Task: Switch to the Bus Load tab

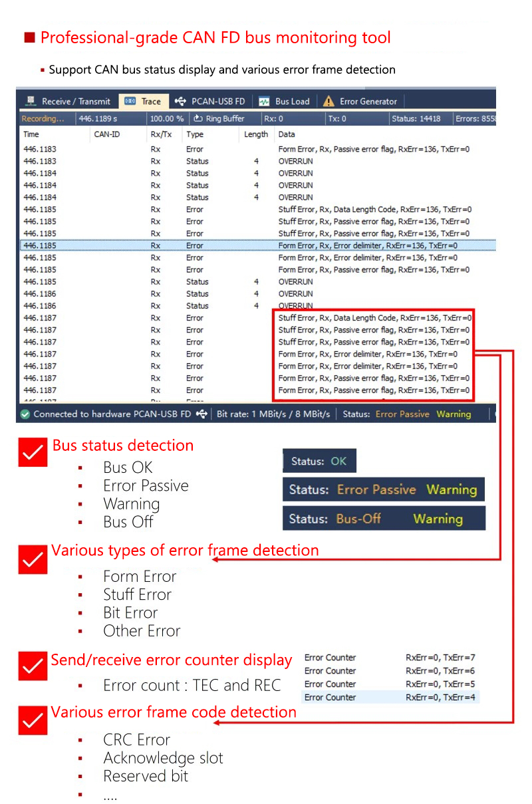Action: (292, 102)
